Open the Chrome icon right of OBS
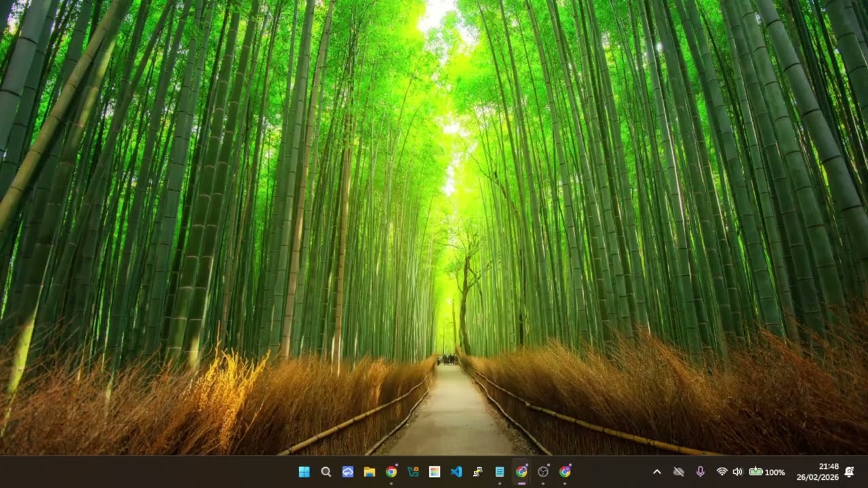 coord(565,472)
